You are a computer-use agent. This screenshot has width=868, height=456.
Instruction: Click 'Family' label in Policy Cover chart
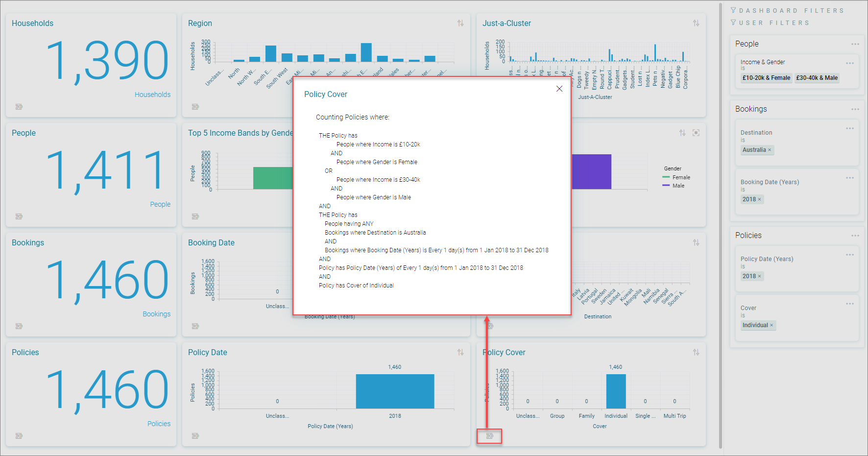tap(586, 416)
